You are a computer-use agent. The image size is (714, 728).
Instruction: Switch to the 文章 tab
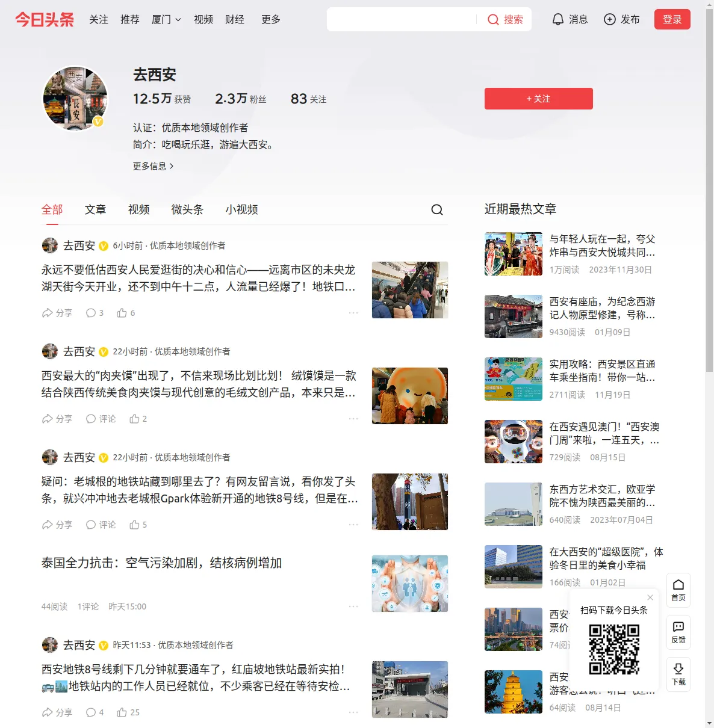96,209
